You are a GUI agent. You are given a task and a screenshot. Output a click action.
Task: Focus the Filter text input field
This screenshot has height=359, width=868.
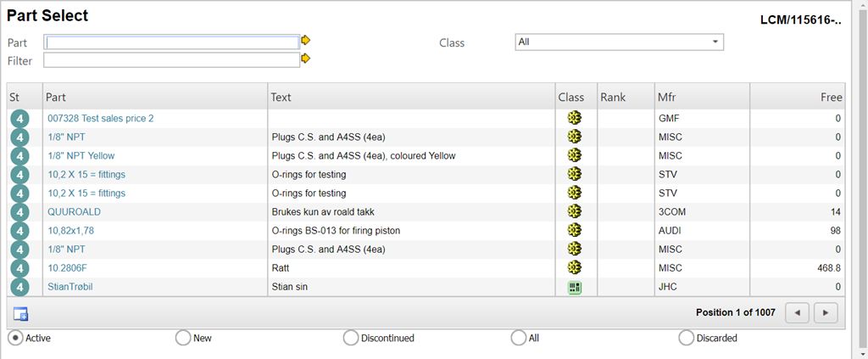click(x=171, y=60)
